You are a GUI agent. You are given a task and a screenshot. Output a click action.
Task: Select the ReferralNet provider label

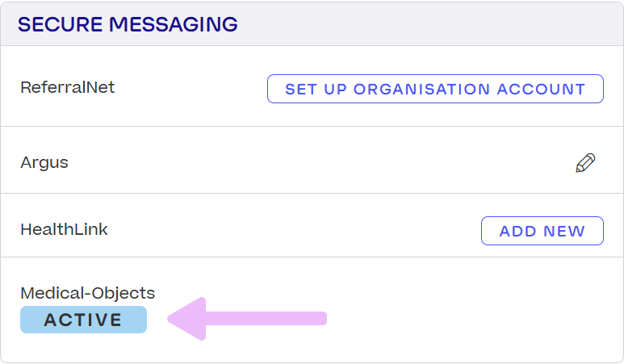pos(68,87)
